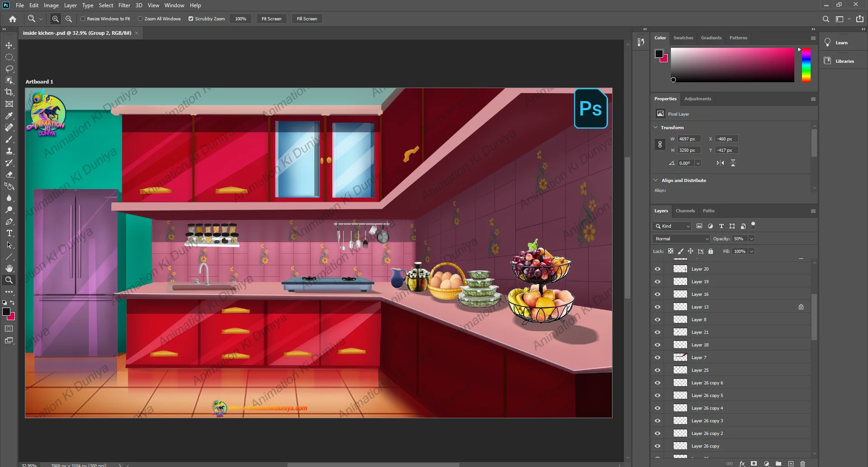868x467 pixels.
Task: Open the layer blend mode Normal dropdown
Action: pos(681,239)
